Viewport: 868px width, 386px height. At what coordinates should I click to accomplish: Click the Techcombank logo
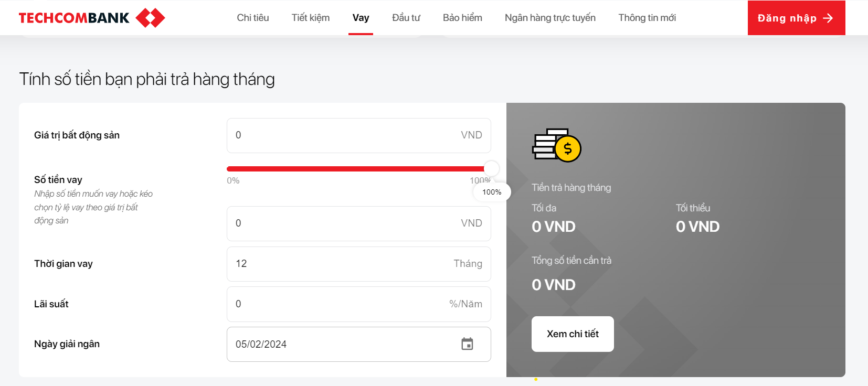pos(92,18)
